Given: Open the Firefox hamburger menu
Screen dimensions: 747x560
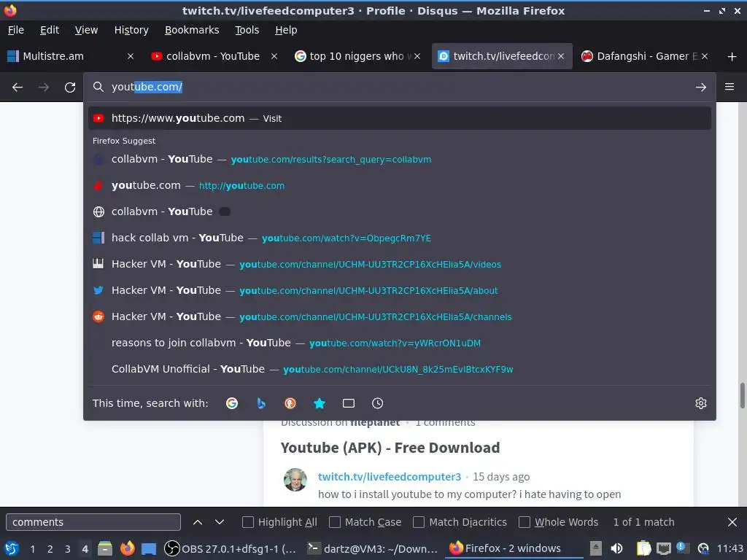Looking at the screenshot, I should [729, 87].
